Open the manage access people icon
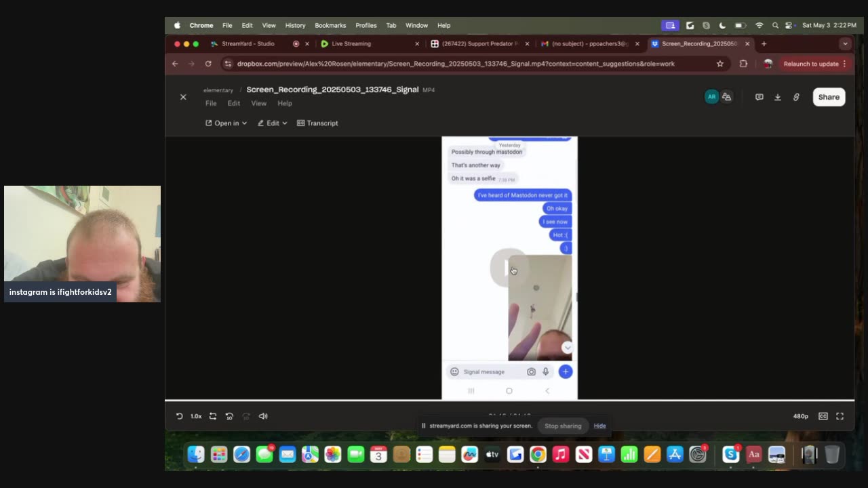This screenshot has height=488, width=868. click(x=726, y=97)
